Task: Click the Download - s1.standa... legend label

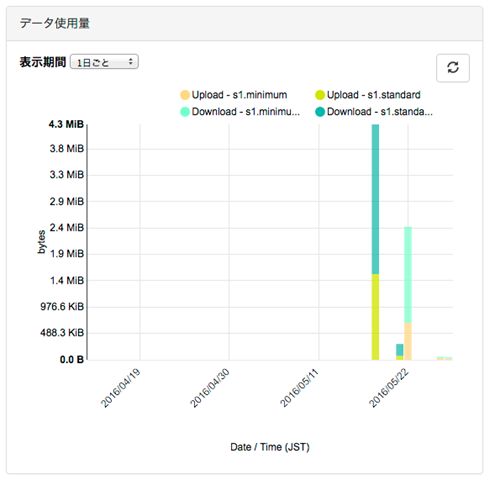Action: point(380,112)
